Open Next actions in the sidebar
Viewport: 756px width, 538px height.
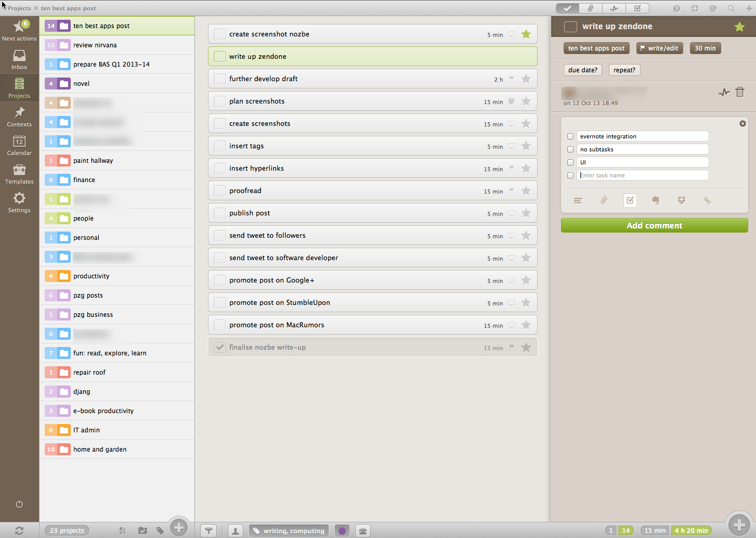(19, 30)
